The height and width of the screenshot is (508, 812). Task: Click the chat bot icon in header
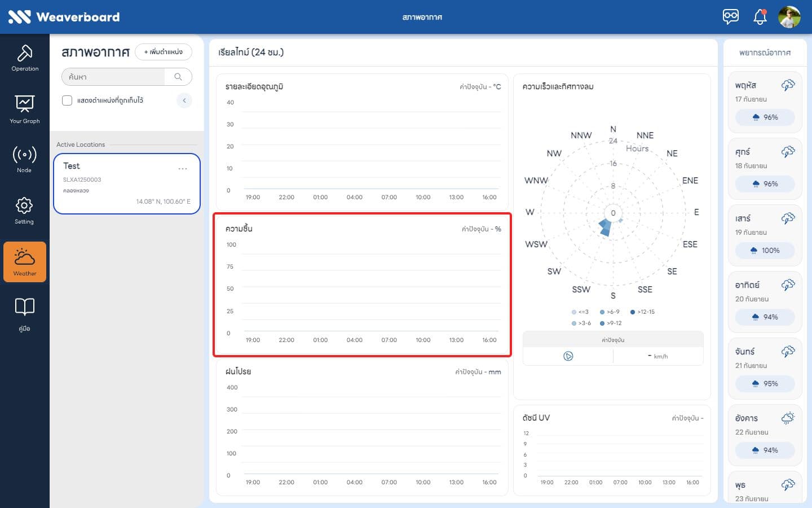(731, 16)
